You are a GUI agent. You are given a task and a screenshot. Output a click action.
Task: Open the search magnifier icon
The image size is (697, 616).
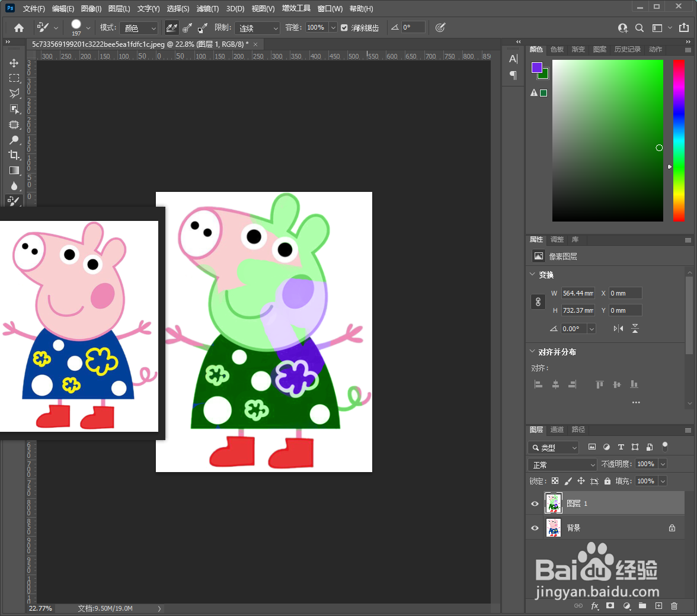[x=639, y=28]
